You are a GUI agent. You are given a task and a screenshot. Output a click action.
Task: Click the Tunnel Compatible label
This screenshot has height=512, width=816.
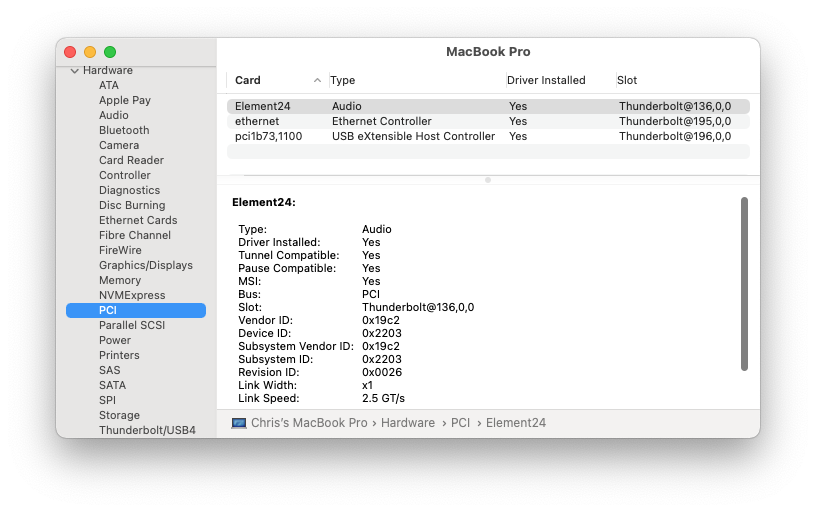click(x=289, y=255)
